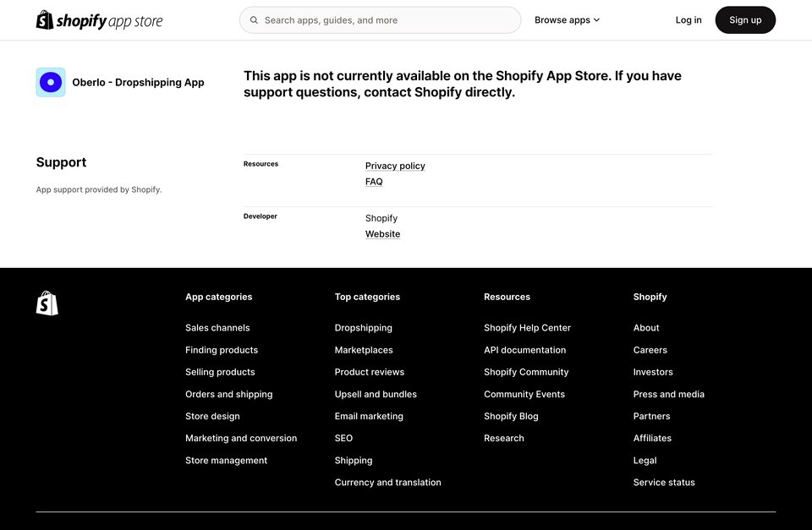
Task: Click the Sign up button
Action: pyautogui.click(x=745, y=20)
